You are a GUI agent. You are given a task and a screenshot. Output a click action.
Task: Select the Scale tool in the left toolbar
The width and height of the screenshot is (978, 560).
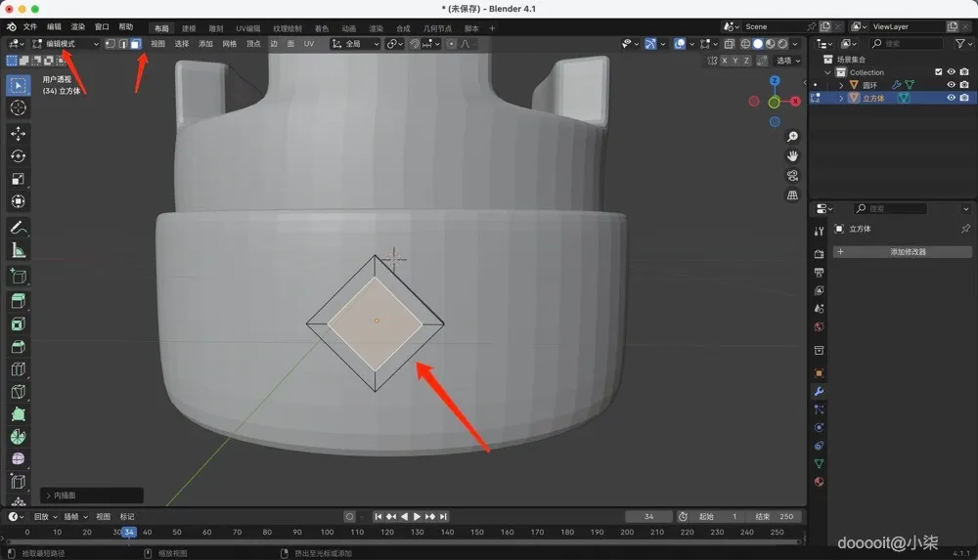coord(18,179)
